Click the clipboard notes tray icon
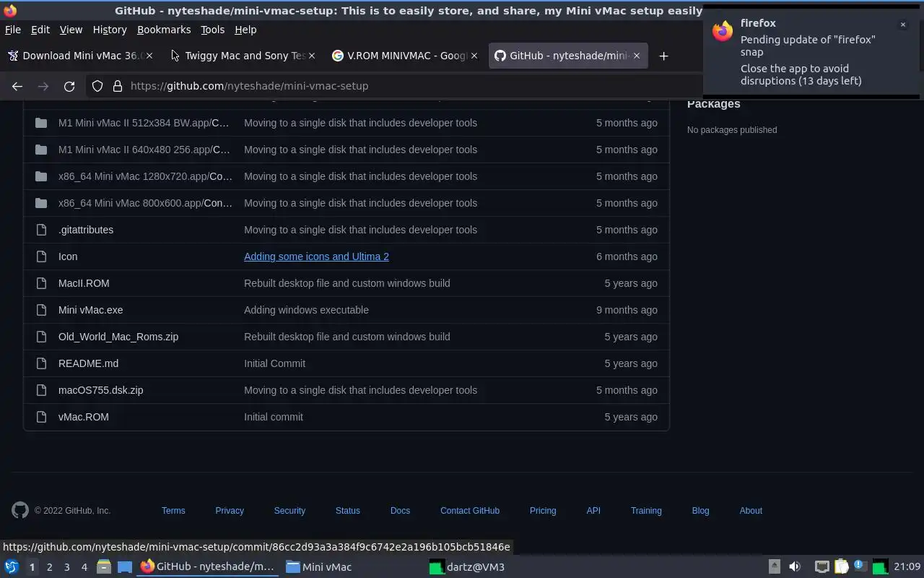The width and height of the screenshot is (924, 578). tap(841, 567)
